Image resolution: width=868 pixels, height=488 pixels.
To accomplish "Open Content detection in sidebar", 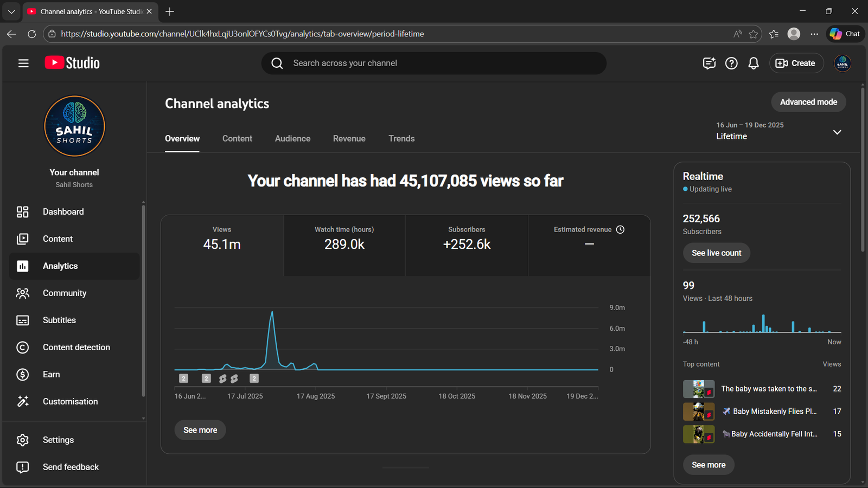I will coord(76,348).
